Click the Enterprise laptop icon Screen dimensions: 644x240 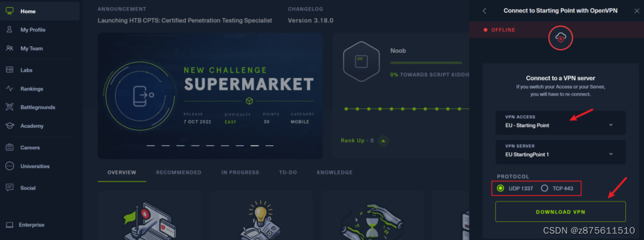9,225
